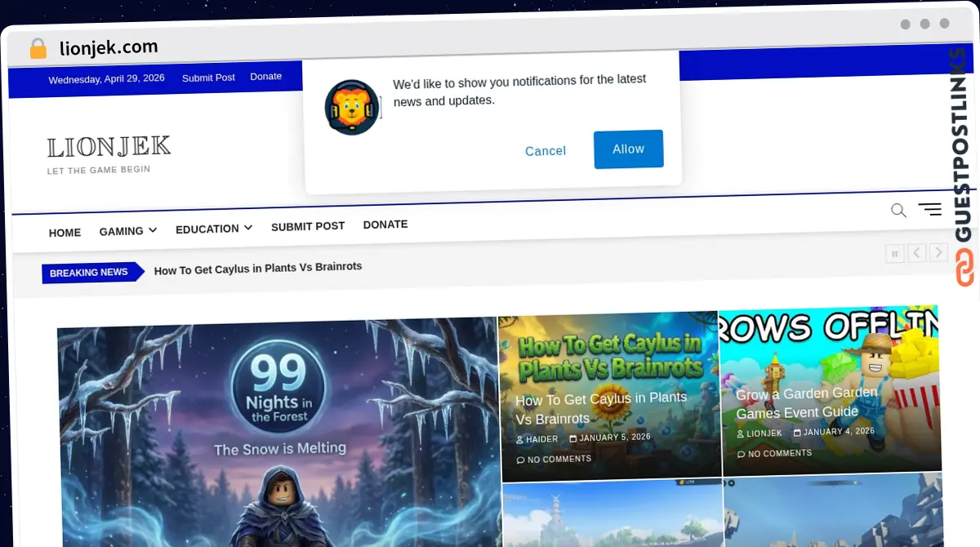Viewport: 980px width, 547px height.
Task: Open Donate in main navigation
Action: pos(385,225)
